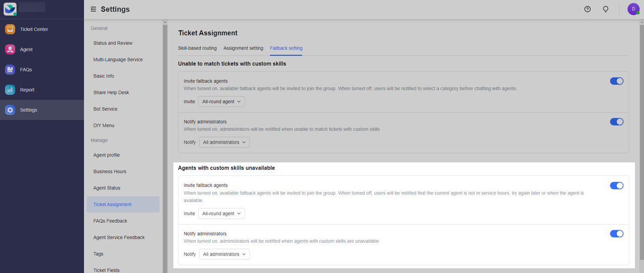The width and height of the screenshot is (644, 273).
Task: Switch to Skill-based routing tab
Action: pos(197,48)
